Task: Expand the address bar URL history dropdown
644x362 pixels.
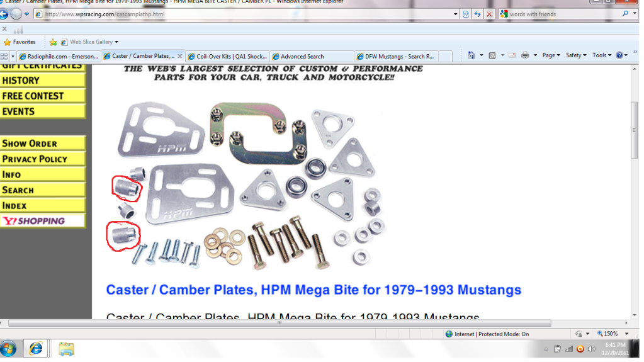Action: point(456,14)
